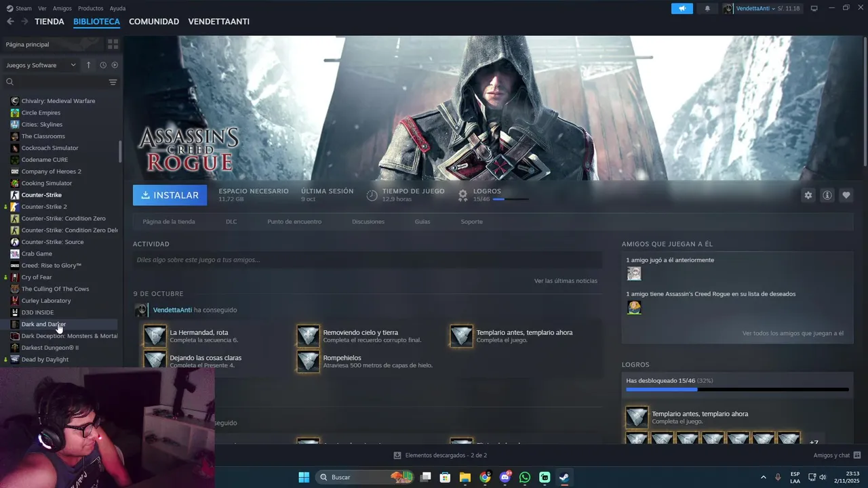Select Dead by Daylight in library list
This screenshot has width=868, height=488.
pyautogui.click(x=45, y=359)
